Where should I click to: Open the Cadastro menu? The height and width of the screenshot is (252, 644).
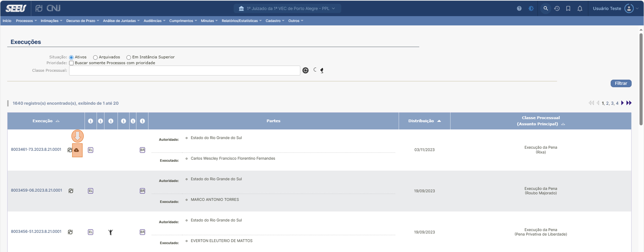pos(275,21)
